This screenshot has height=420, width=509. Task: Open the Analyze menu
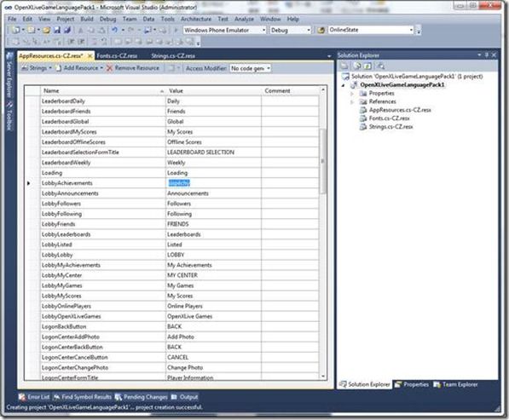pos(244,19)
